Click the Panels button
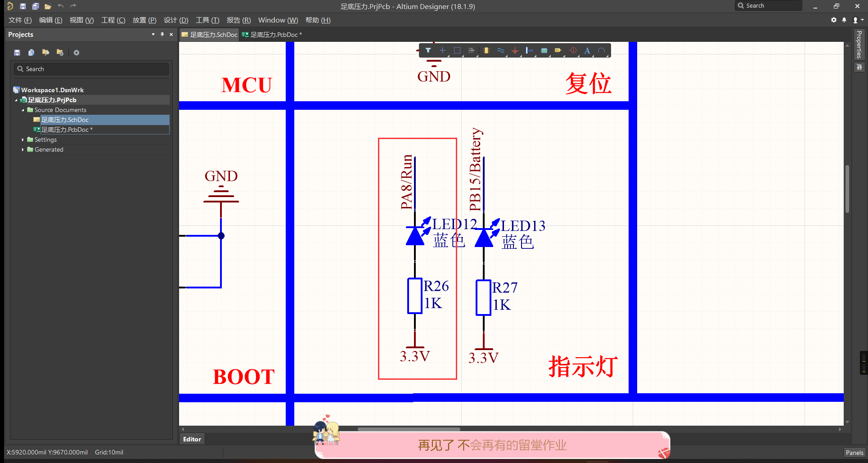 [x=854, y=452]
